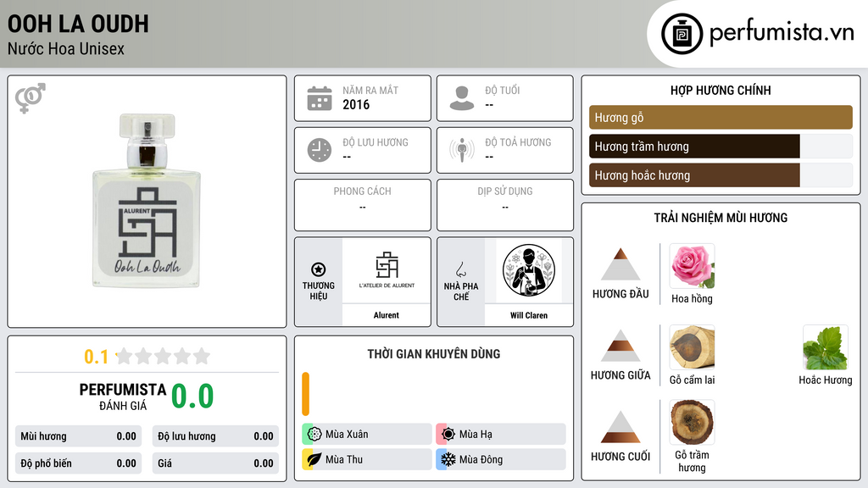868x488 pixels.
Task: Click the Hợp hương chính heading
Action: pos(721,90)
